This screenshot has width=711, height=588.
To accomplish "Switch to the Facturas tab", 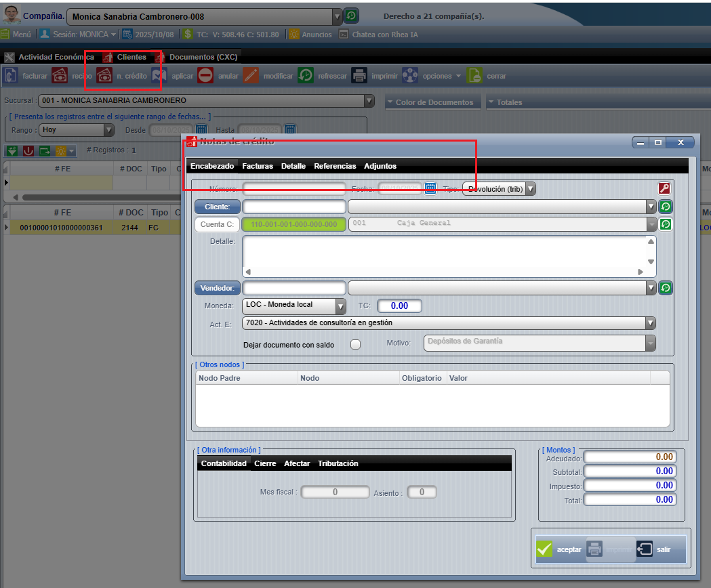I will point(258,166).
